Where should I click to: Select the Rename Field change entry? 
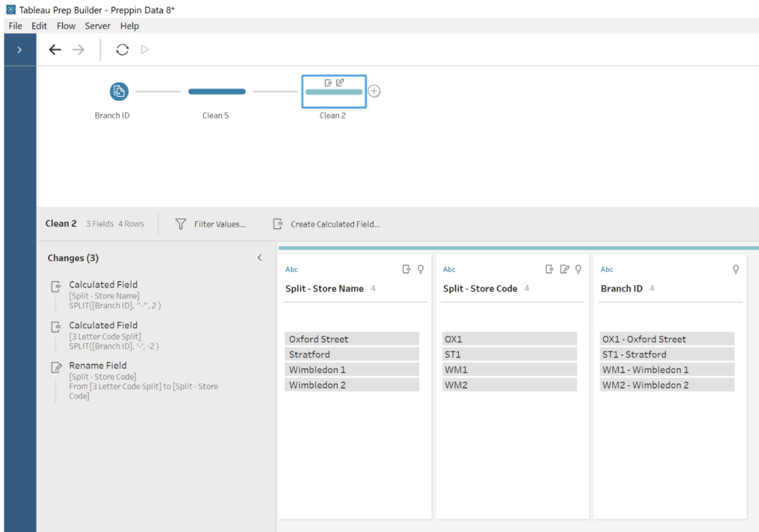(98, 365)
